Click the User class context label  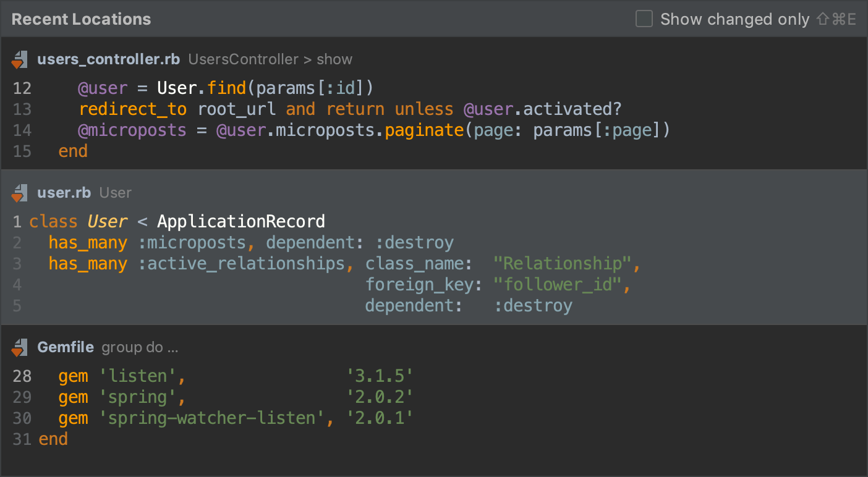click(x=115, y=193)
